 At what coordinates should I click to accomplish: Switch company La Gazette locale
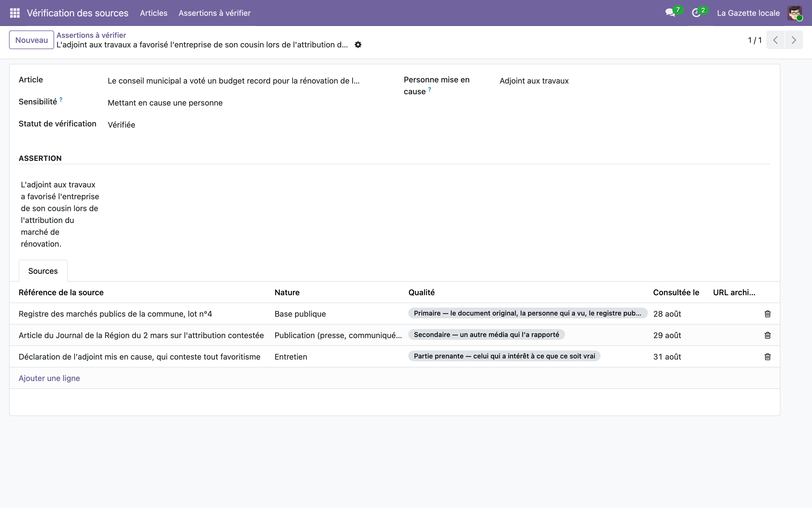[748, 13]
